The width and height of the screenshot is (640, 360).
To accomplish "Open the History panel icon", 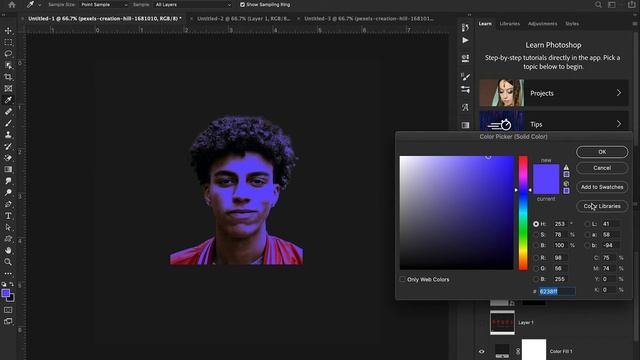I will 465,27.
